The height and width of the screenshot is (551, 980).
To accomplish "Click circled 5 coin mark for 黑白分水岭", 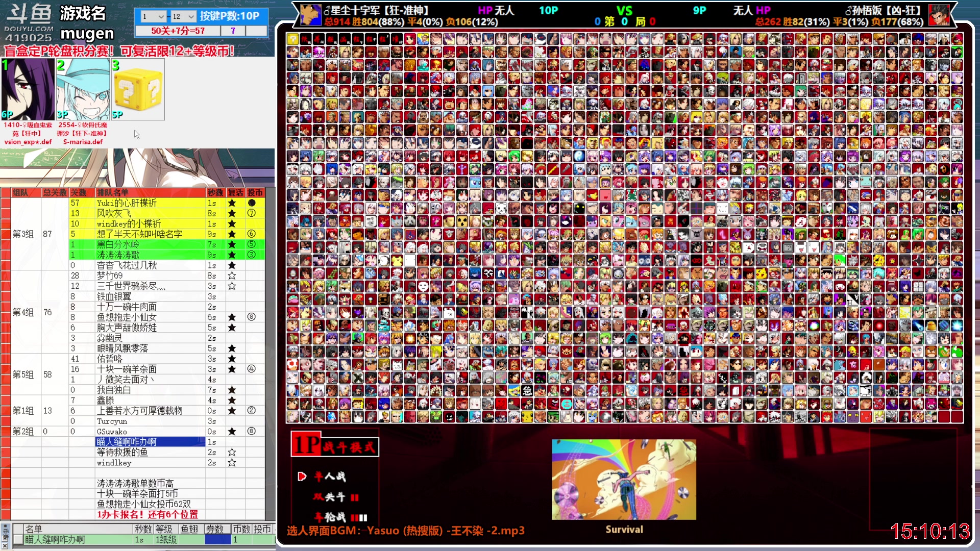I will 252,244.
